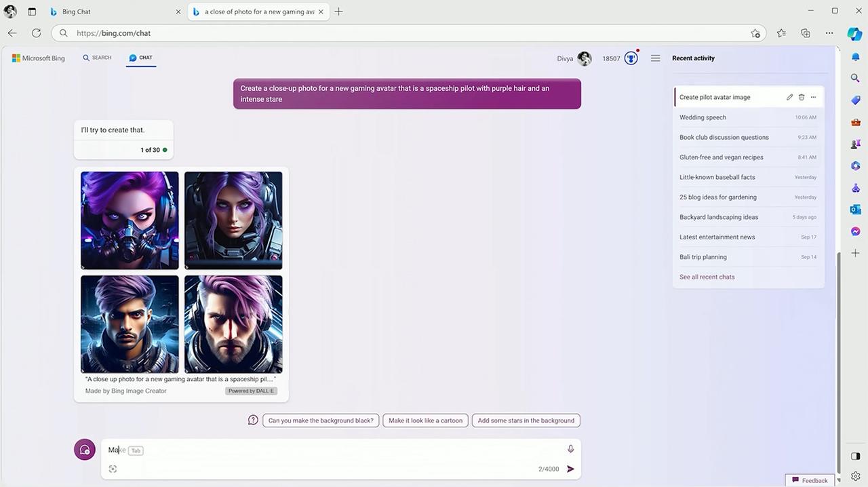Image resolution: width=868 pixels, height=487 pixels.
Task: Open the tab actions menu icon
Action: click(32, 12)
